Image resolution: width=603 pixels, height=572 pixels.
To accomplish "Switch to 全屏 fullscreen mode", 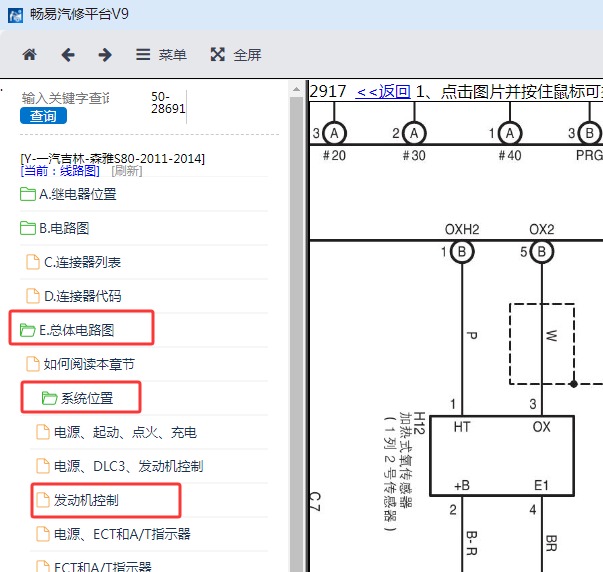I will tap(236, 55).
